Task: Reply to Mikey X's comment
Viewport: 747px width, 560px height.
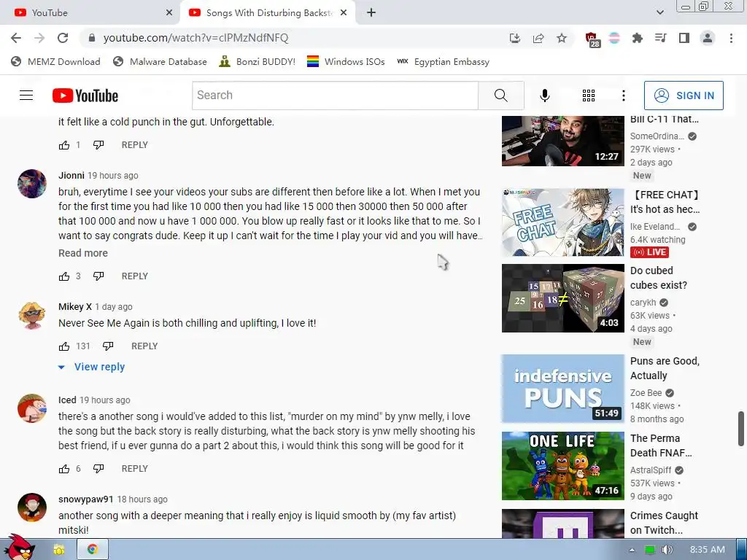Action: tap(144, 346)
